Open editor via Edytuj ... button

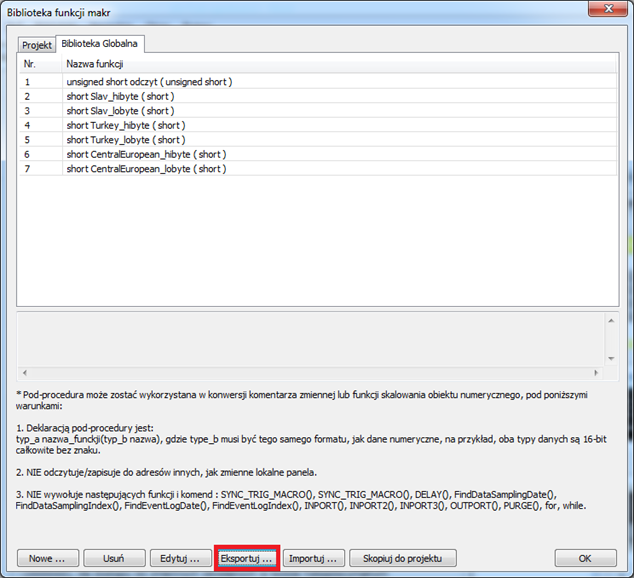(x=180, y=558)
